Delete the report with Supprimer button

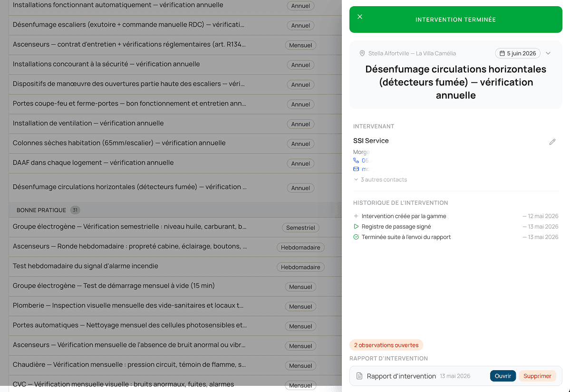(537, 376)
